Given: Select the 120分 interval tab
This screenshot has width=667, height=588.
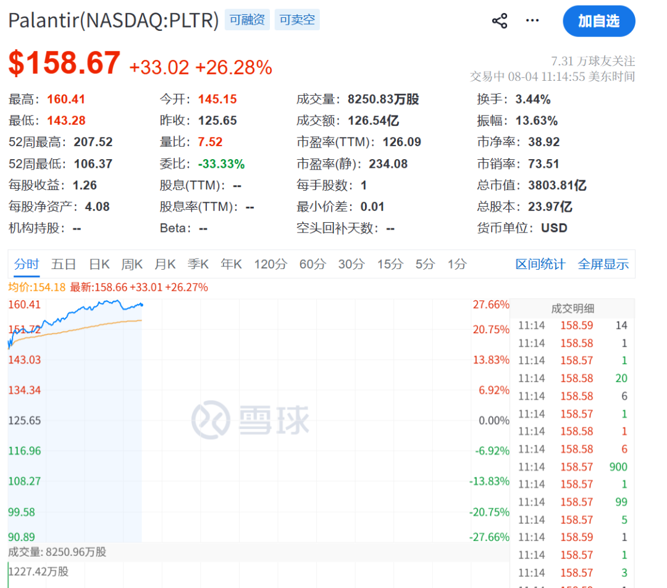Looking at the screenshot, I should (271, 264).
